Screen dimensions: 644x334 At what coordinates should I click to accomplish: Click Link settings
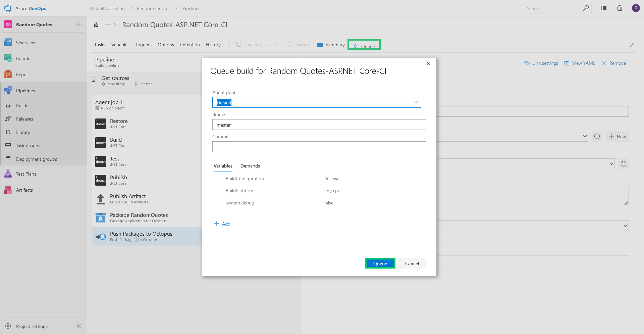pos(541,63)
